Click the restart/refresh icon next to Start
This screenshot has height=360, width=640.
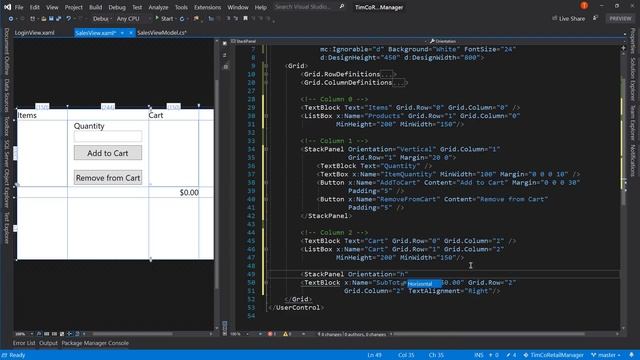click(182, 18)
